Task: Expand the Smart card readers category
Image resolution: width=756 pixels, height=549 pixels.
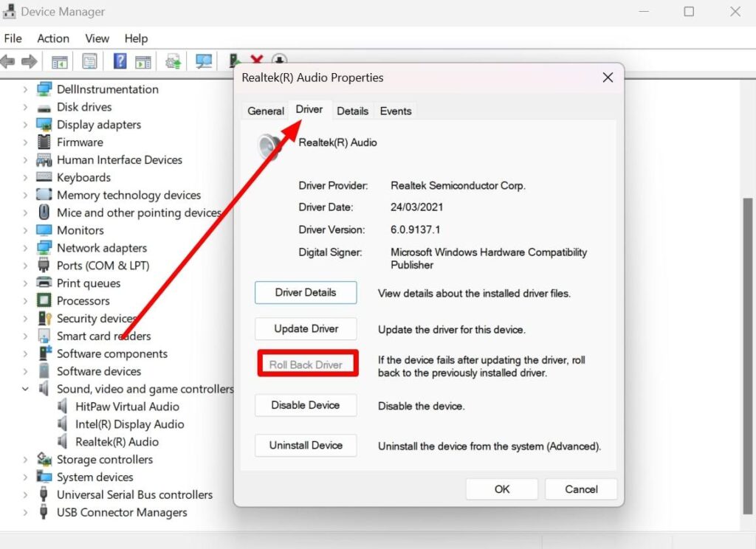Action: pos(25,336)
